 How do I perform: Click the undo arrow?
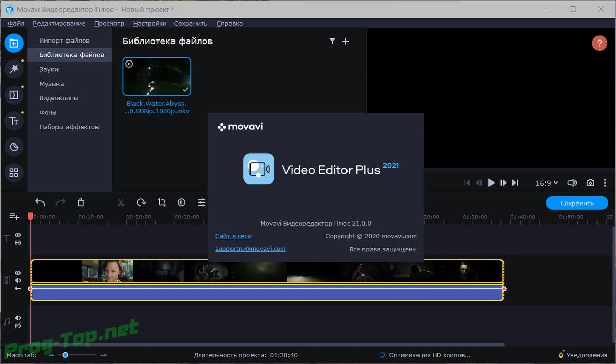pos(41,203)
